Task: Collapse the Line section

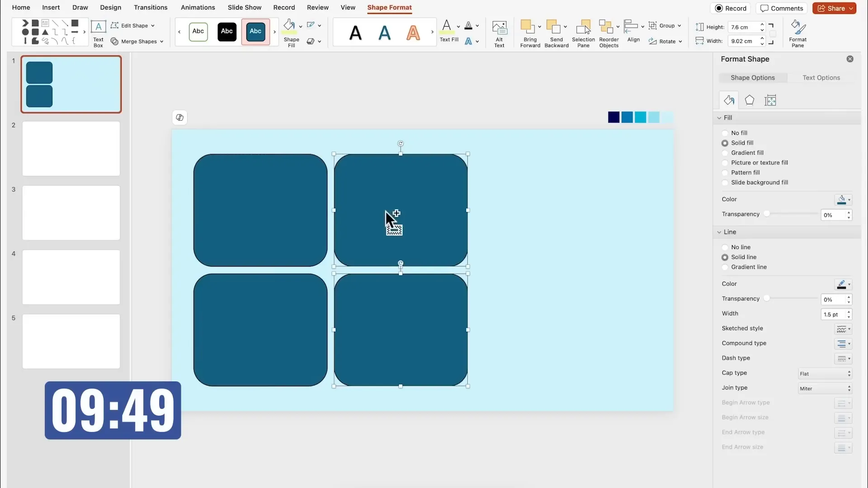Action: point(719,232)
